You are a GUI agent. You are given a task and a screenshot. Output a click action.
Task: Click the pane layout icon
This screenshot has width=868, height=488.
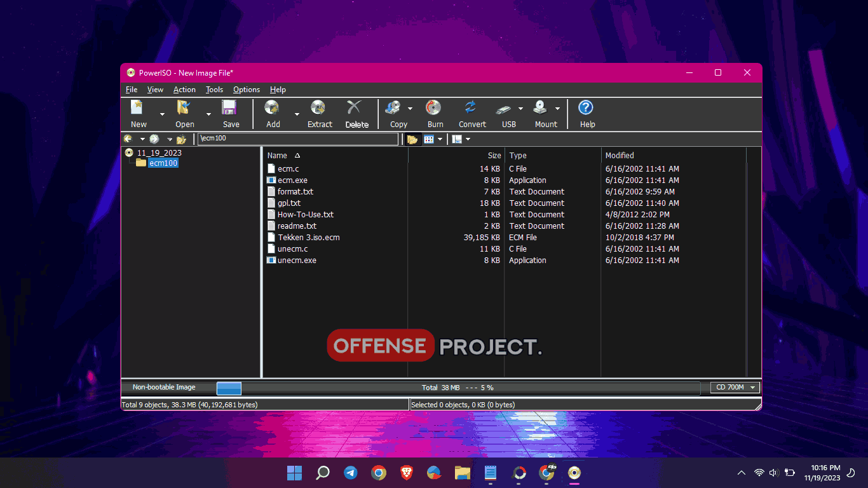(457, 139)
